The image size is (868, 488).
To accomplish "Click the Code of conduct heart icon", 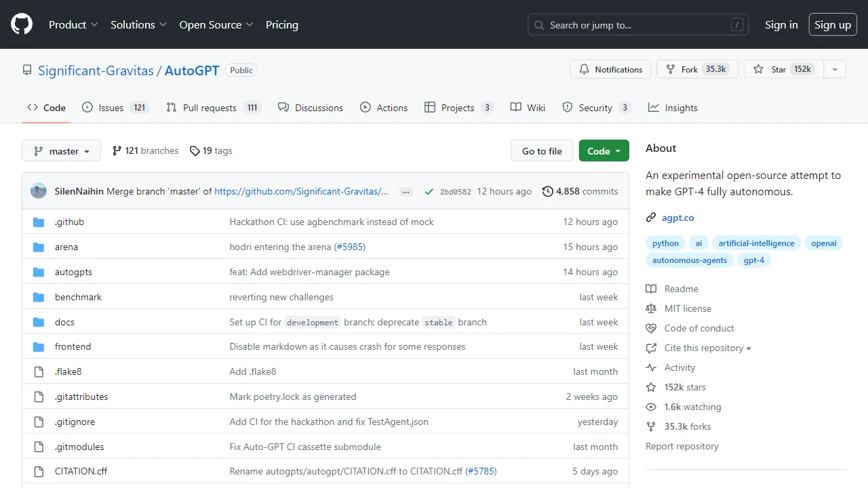I will tap(651, 328).
